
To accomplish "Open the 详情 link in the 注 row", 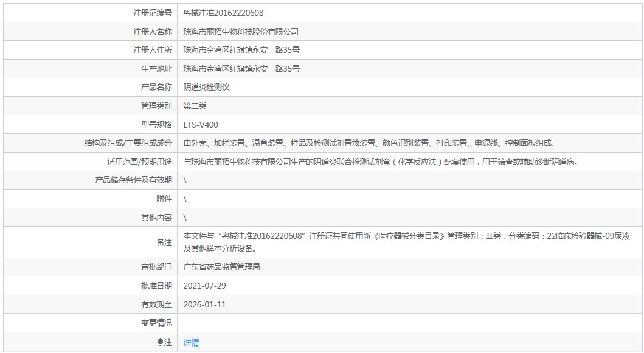I will pyautogui.click(x=191, y=342).
